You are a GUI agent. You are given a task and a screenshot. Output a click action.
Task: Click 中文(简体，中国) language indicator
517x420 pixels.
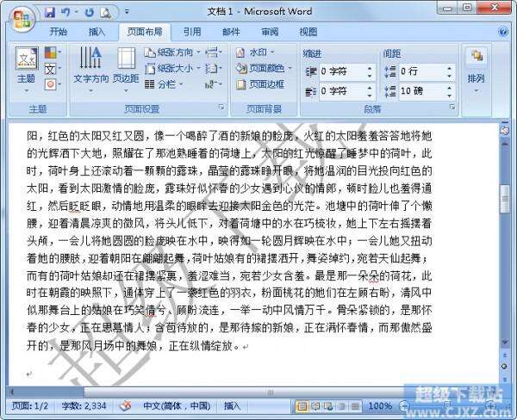click(x=177, y=405)
